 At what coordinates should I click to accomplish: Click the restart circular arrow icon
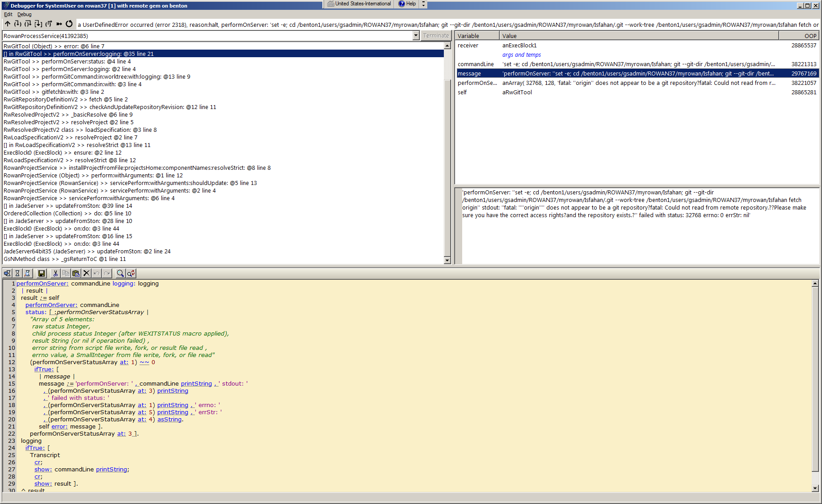point(69,24)
